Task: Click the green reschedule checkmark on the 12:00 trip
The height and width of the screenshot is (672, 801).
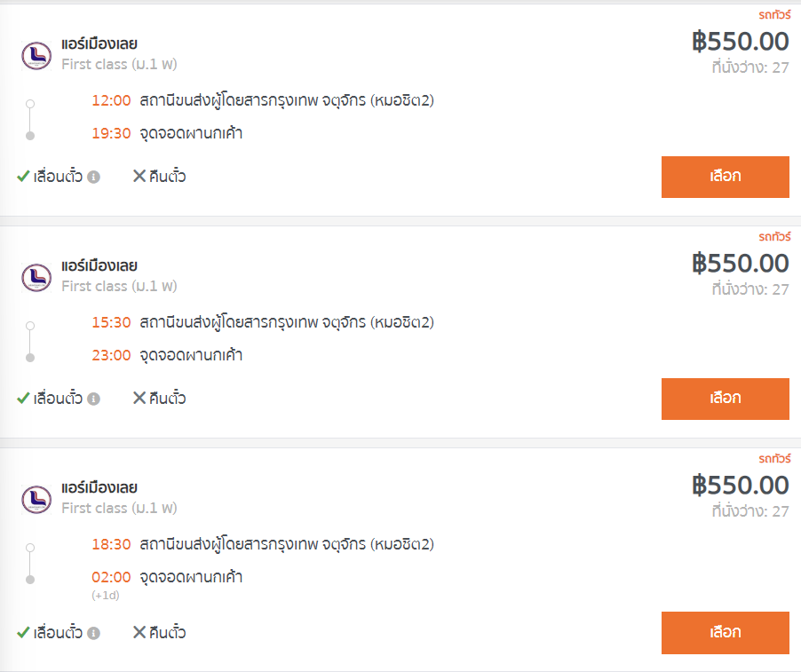Action: 24,177
